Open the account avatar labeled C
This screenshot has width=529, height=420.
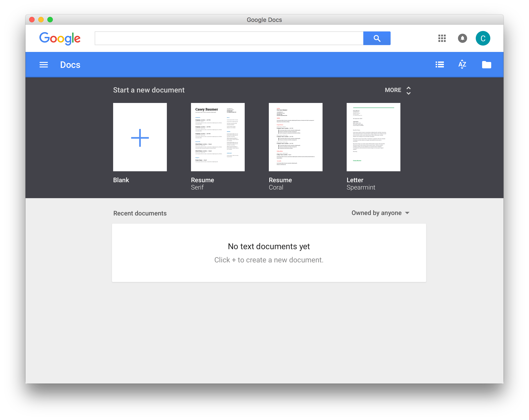coord(483,38)
